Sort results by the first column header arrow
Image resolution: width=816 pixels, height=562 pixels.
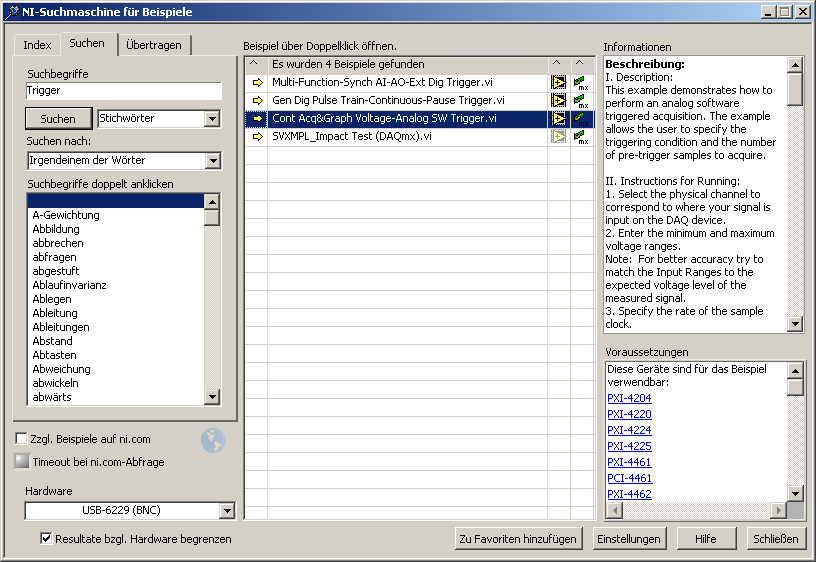click(254, 63)
